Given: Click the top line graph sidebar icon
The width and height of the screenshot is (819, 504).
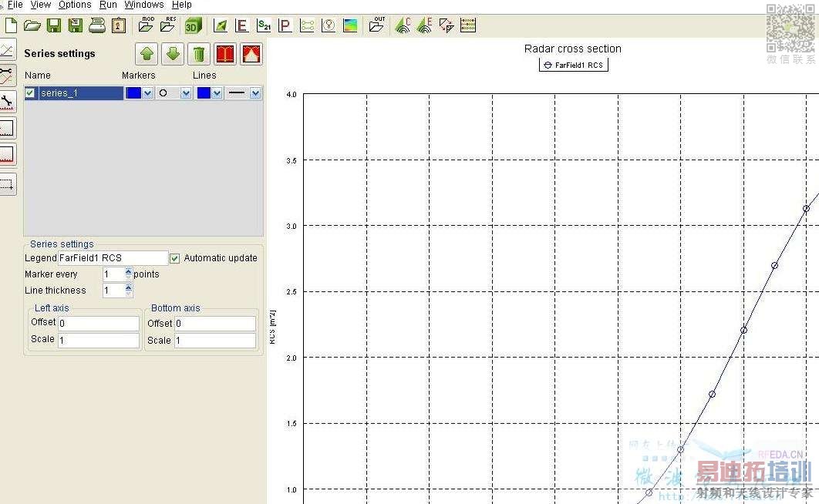Looking at the screenshot, I should (7, 49).
